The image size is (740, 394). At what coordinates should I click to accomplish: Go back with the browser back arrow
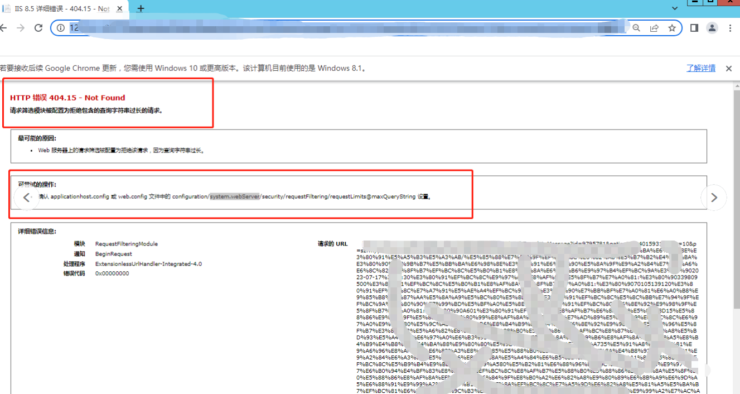coord(3,28)
